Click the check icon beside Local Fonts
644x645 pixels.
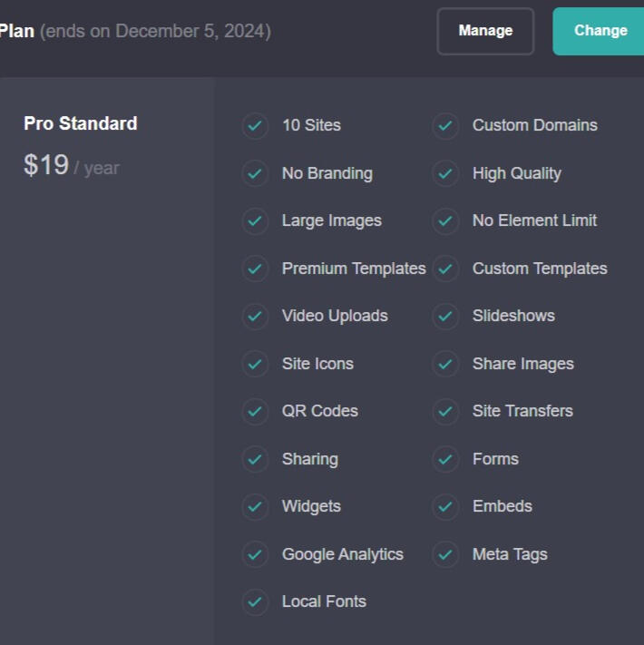tap(255, 601)
